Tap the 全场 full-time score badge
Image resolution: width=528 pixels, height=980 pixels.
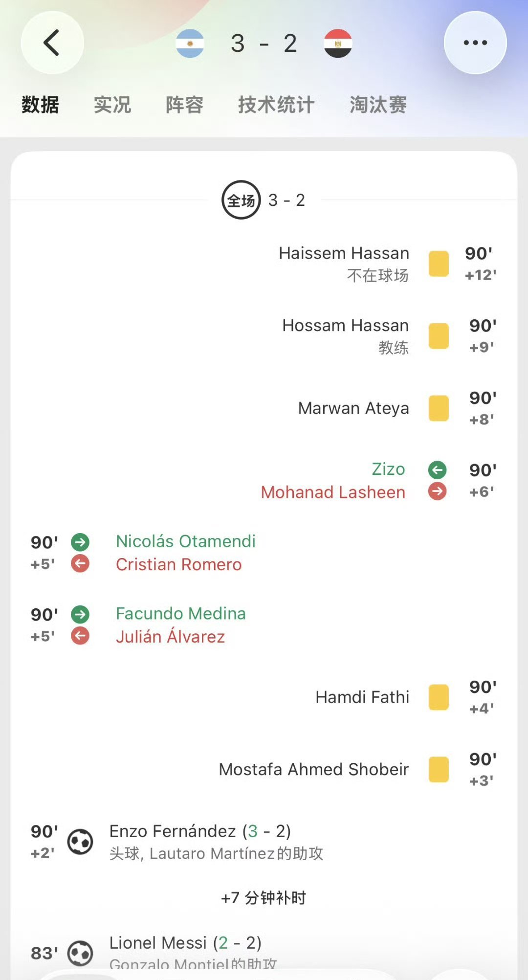click(x=241, y=200)
